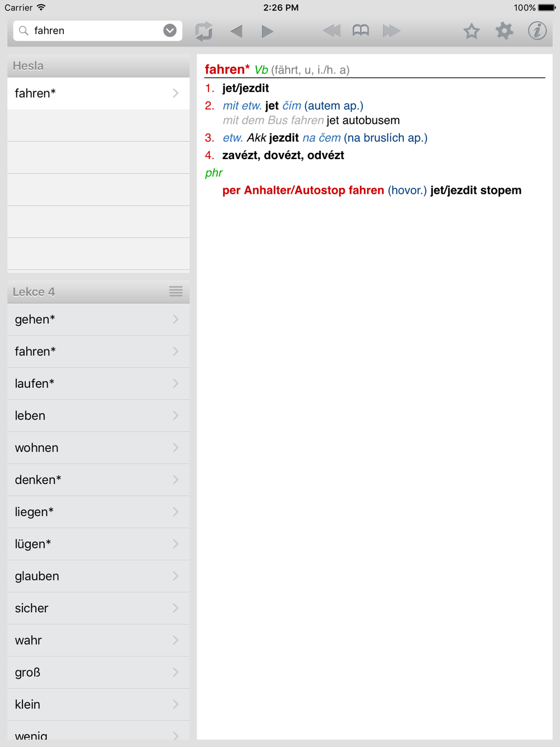Choose denken* in the lesson list
The width and height of the screenshot is (560, 747).
click(x=99, y=480)
